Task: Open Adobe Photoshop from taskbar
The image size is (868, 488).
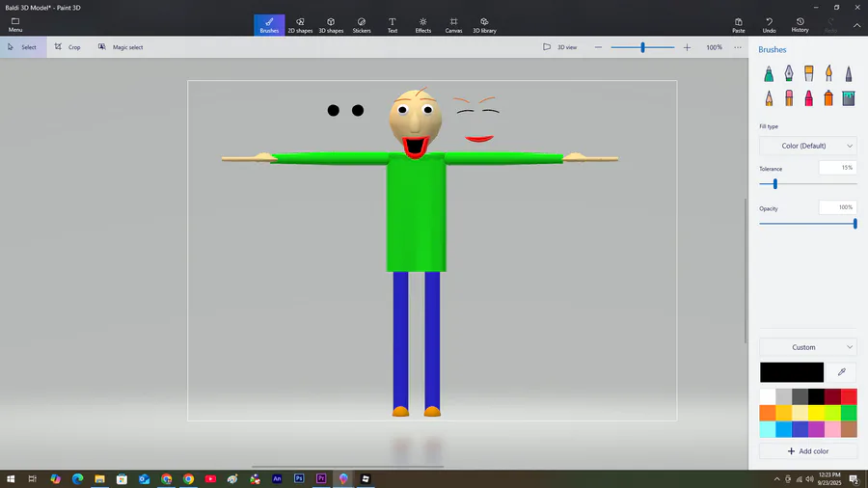Action: pos(299,478)
